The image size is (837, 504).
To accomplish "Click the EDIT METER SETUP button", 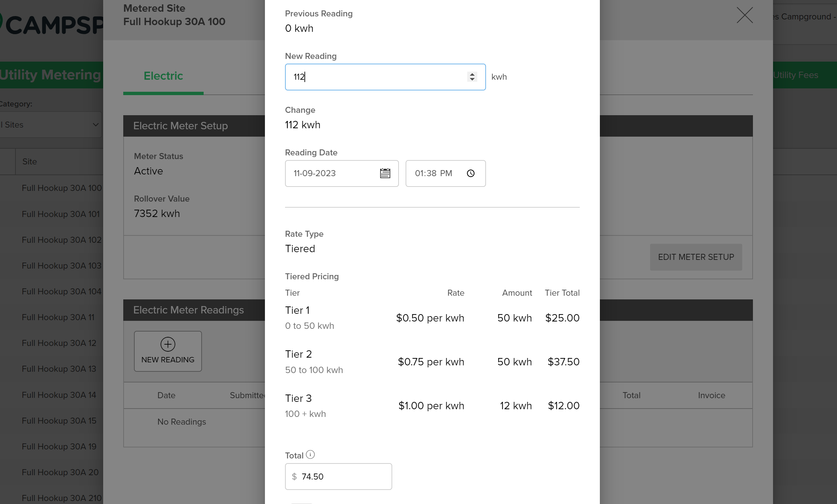I will coord(696,257).
